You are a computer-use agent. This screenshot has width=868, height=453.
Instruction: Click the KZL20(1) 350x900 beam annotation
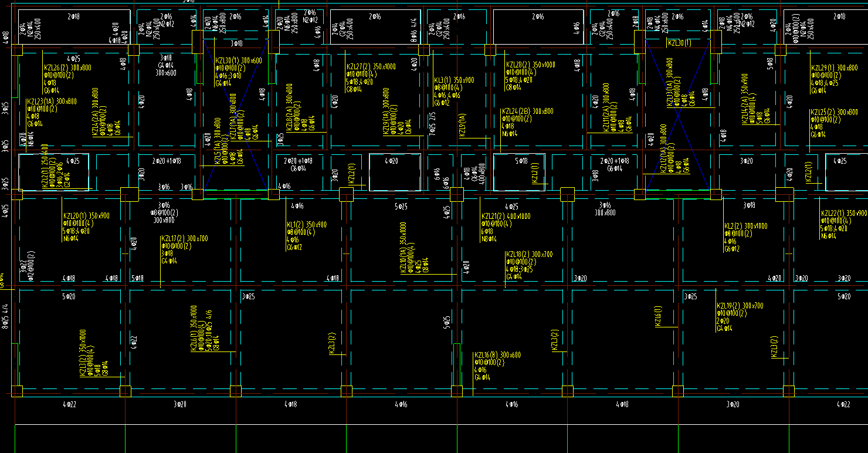coord(86,216)
